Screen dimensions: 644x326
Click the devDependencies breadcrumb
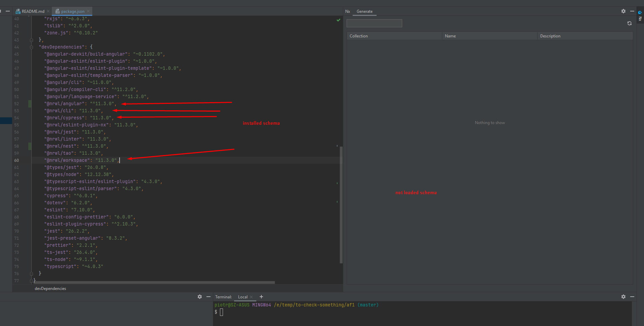click(50, 289)
